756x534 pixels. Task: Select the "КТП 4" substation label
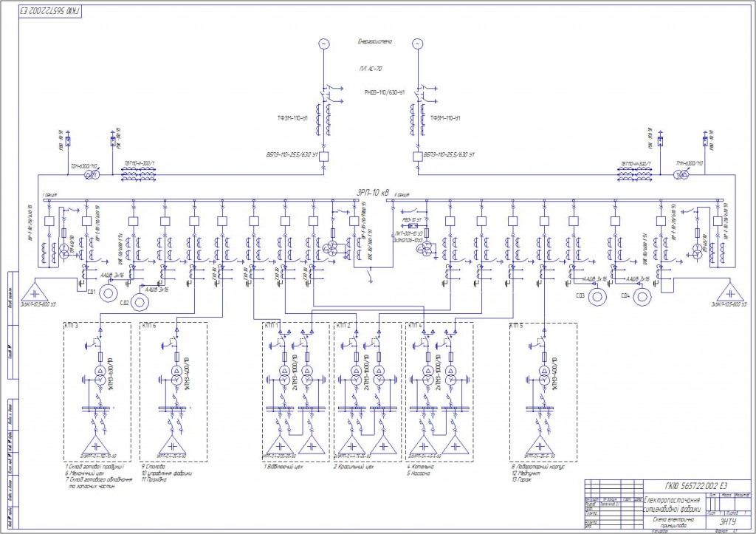(415, 326)
